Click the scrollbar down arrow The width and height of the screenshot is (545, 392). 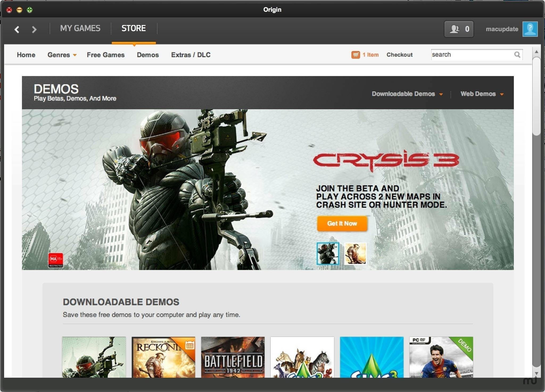(x=536, y=373)
